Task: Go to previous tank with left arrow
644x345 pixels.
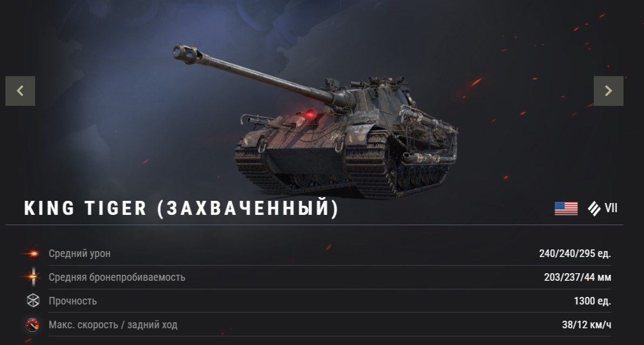Action: click(20, 91)
